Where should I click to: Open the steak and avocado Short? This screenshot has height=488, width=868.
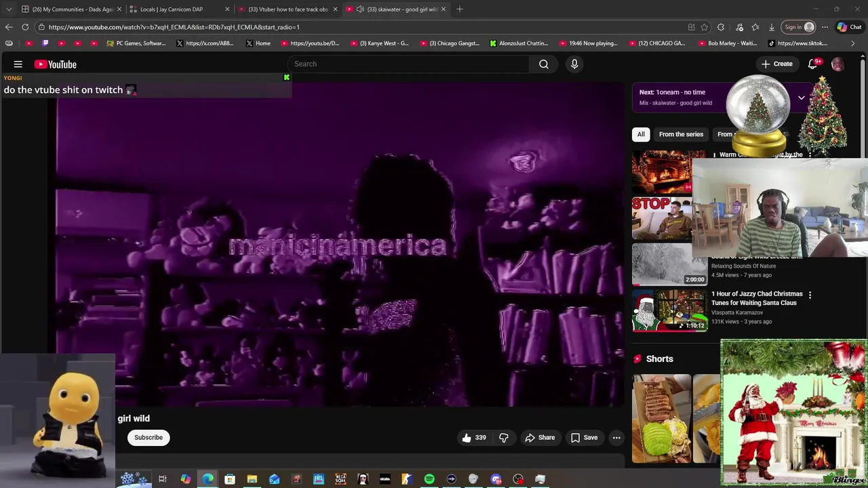pyautogui.click(x=662, y=419)
